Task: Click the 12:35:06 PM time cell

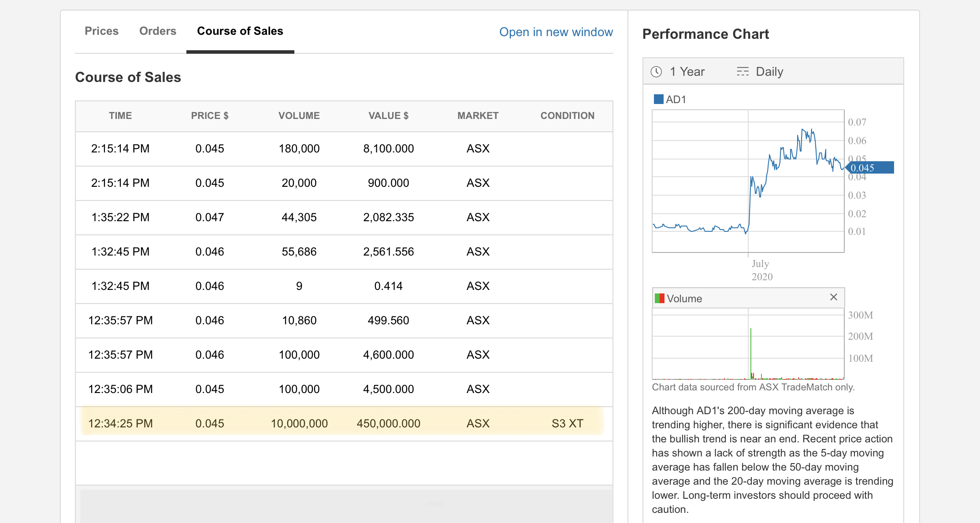Action: click(120, 389)
